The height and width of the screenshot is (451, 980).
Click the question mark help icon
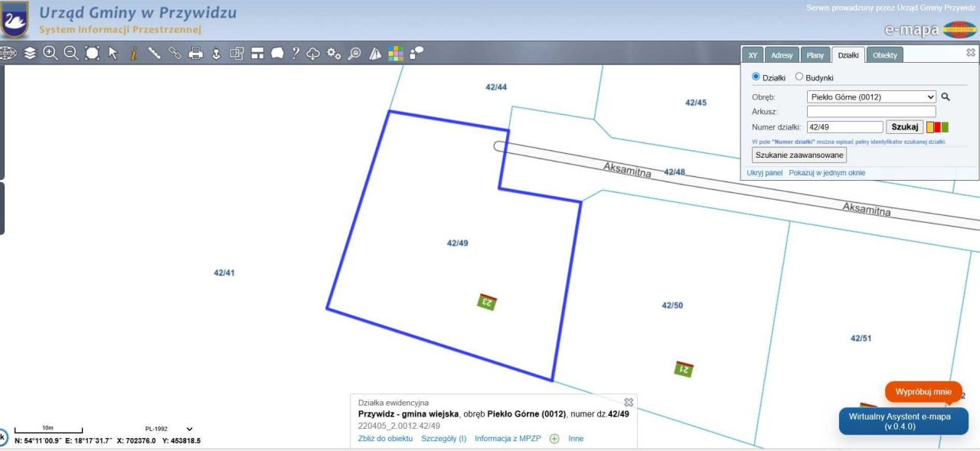coord(296,53)
